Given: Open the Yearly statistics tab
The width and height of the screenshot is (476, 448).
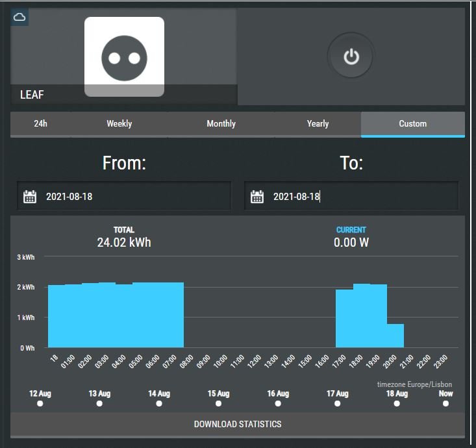Looking at the screenshot, I should (318, 123).
